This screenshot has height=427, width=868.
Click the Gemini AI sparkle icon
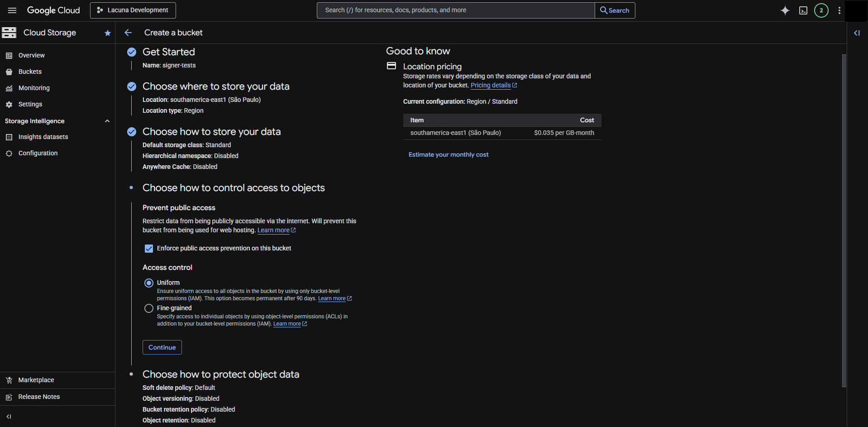pyautogui.click(x=785, y=10)
